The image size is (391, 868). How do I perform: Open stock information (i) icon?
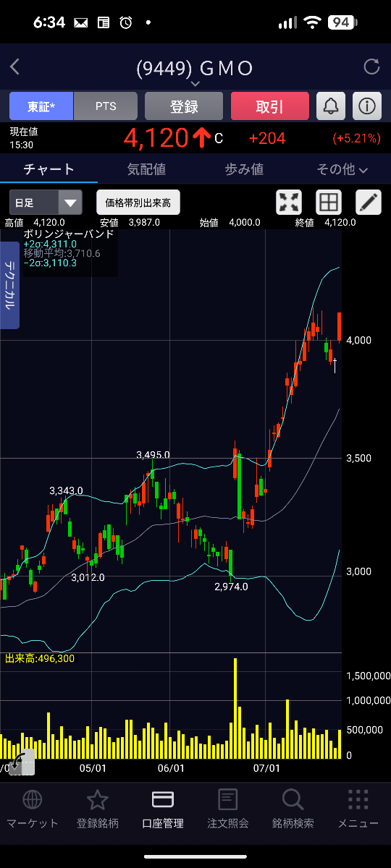367,106
